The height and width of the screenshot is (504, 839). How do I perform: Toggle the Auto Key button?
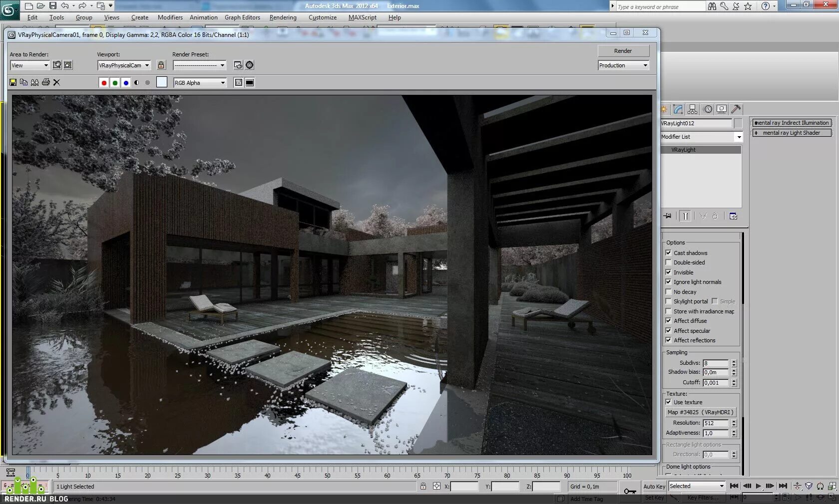[x=654, y=487]
